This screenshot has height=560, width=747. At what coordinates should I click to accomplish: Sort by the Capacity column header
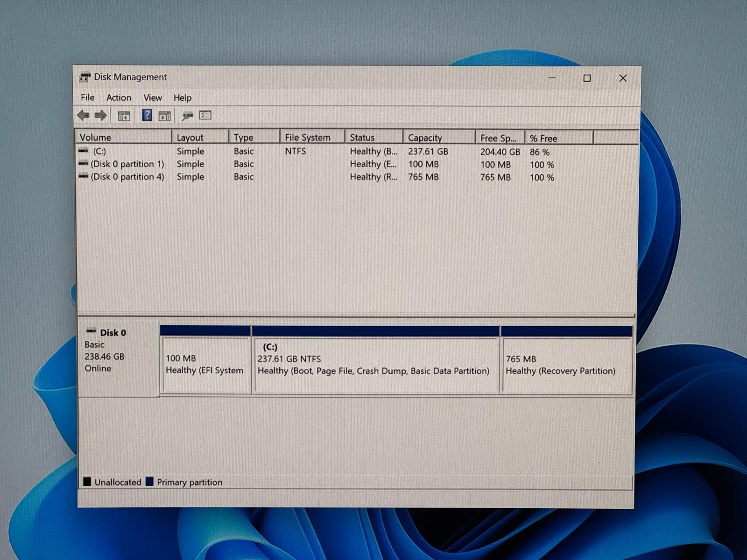point(439,138)
